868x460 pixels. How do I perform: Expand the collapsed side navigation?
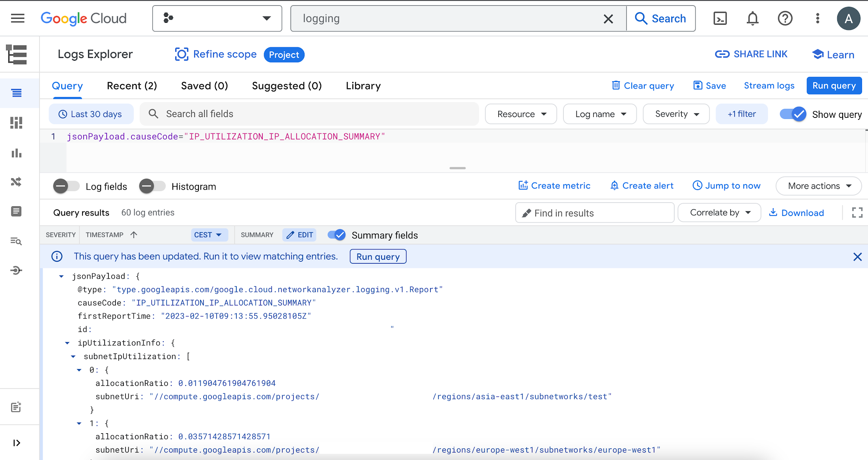pos(16,443)
